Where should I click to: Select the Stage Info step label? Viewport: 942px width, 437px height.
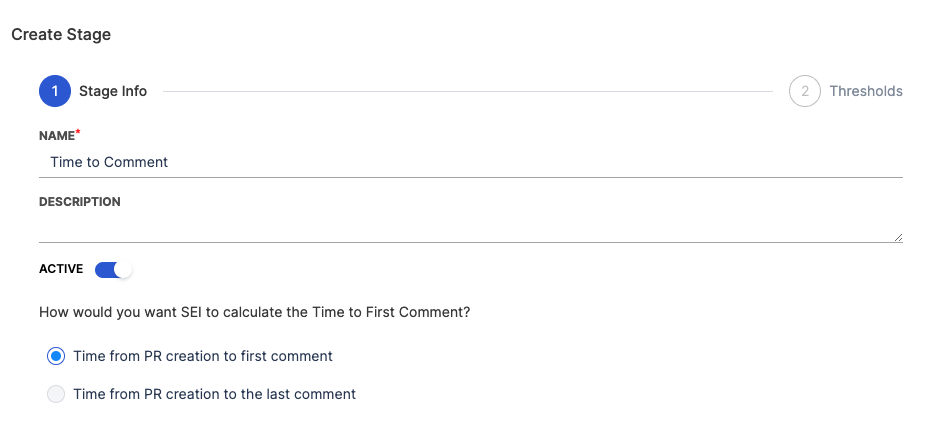(x=113, y=91)
